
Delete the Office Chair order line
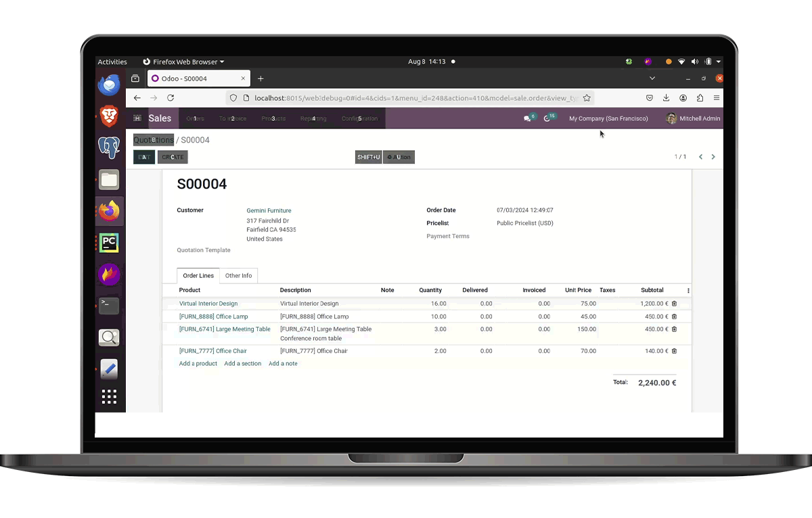click(674, 351)
